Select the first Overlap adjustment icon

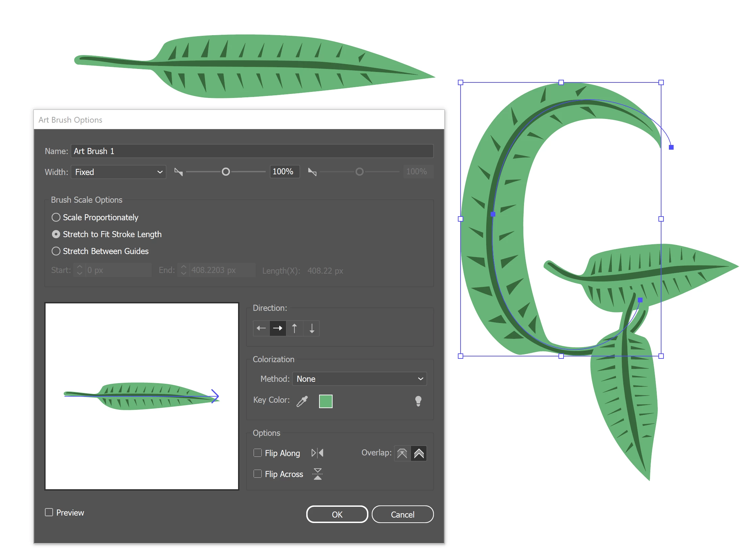click(x=402, y=453)
